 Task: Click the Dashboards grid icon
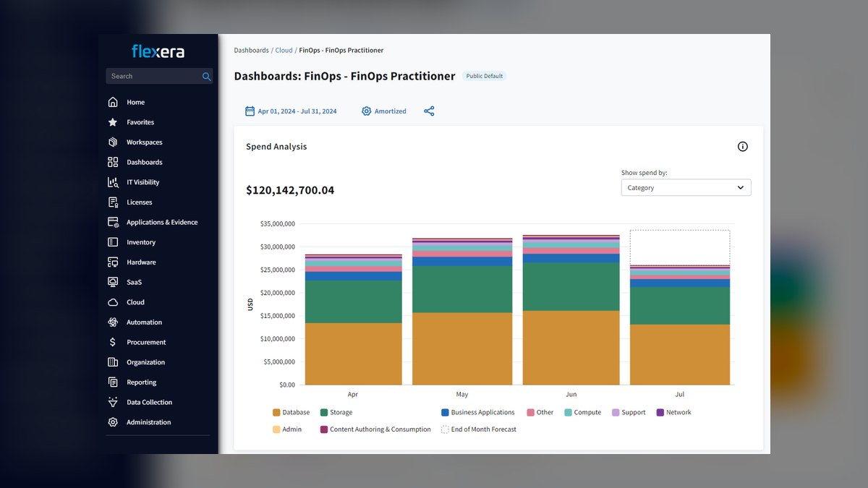coord(113,162)
